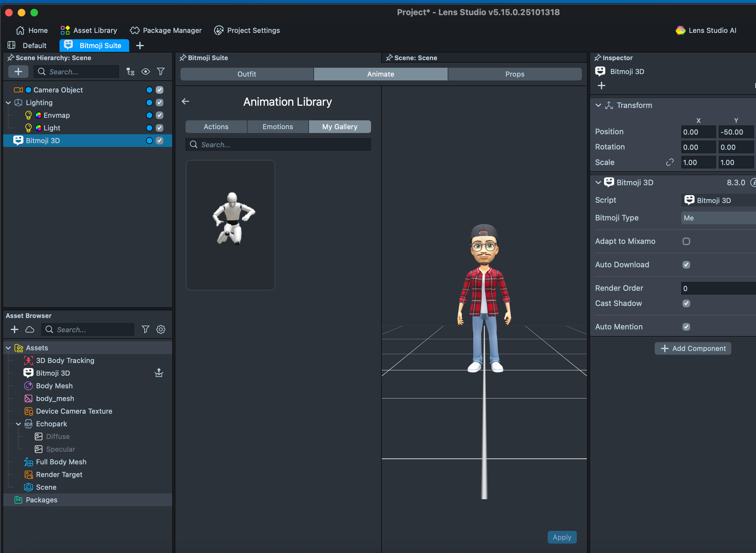Image resolution: width=756 pixels, height=553 pixels.
Task: Open the Home screen
Action: coord(32,30)
